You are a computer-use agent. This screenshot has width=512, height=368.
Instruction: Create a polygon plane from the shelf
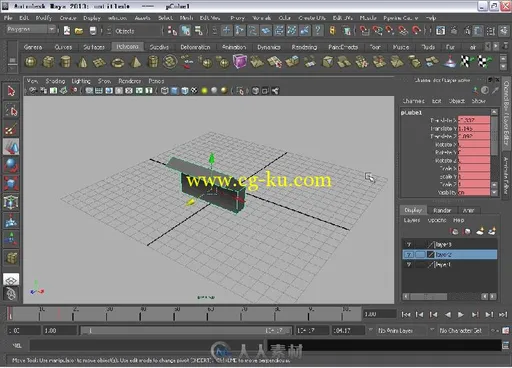(x=100, y=62)
